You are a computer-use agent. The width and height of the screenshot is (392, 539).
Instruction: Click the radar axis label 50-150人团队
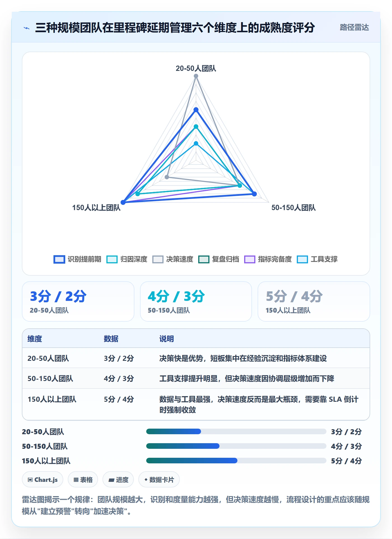[x=293, y=208]
